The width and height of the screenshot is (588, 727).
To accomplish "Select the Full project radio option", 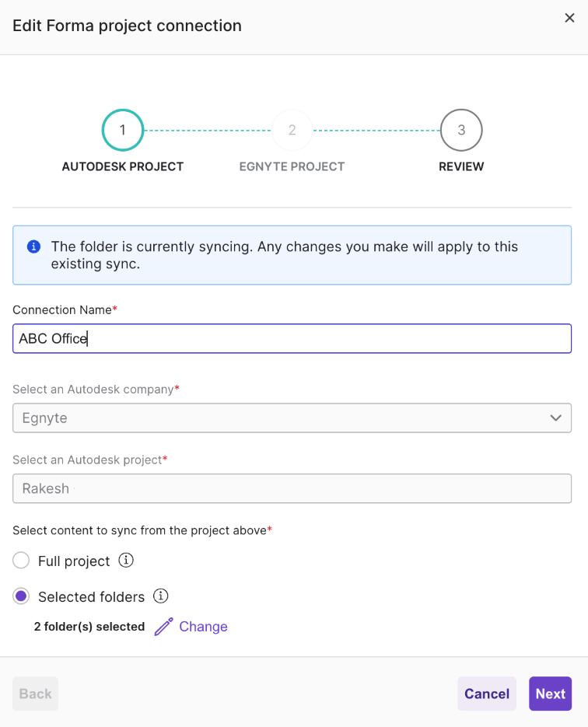I will (x=21, y=561).
